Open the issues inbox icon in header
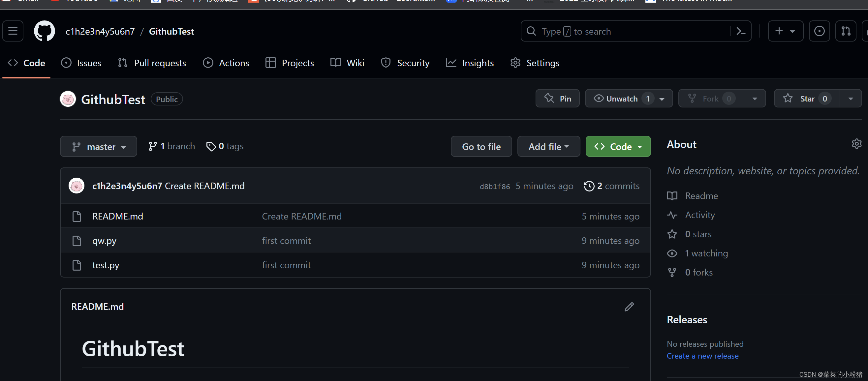Viewport: 868px width, 381px height. click(819, 31)
